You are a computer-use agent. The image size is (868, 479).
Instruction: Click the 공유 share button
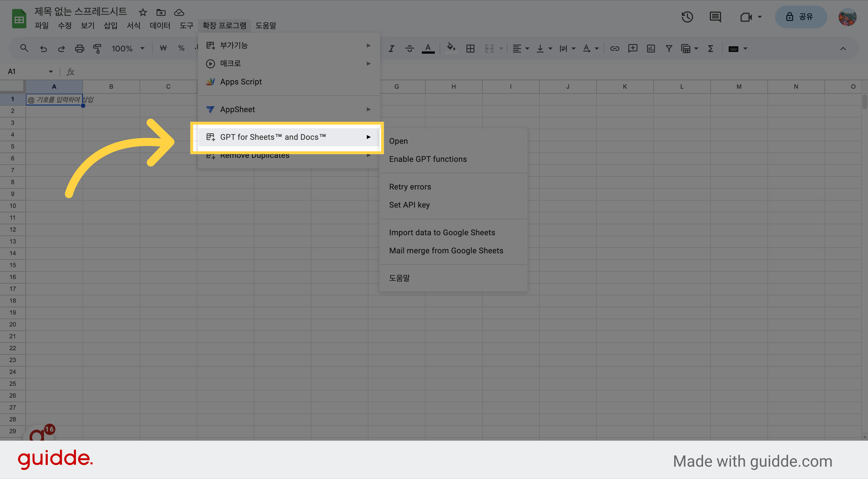coord(801,17)
